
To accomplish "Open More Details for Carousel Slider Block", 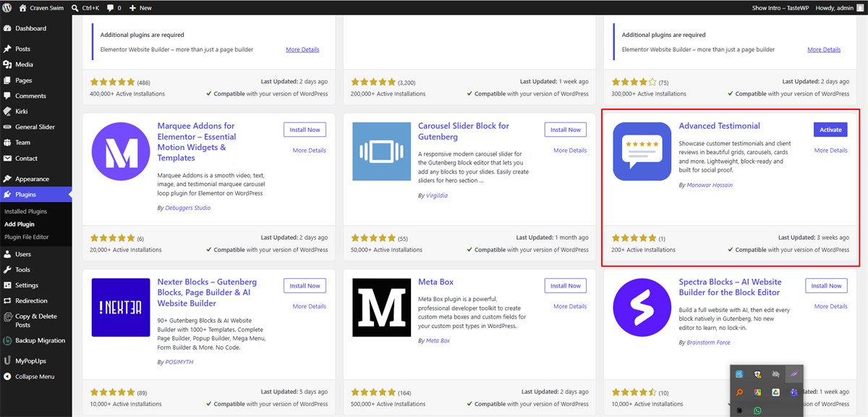I will pos(570,151).
